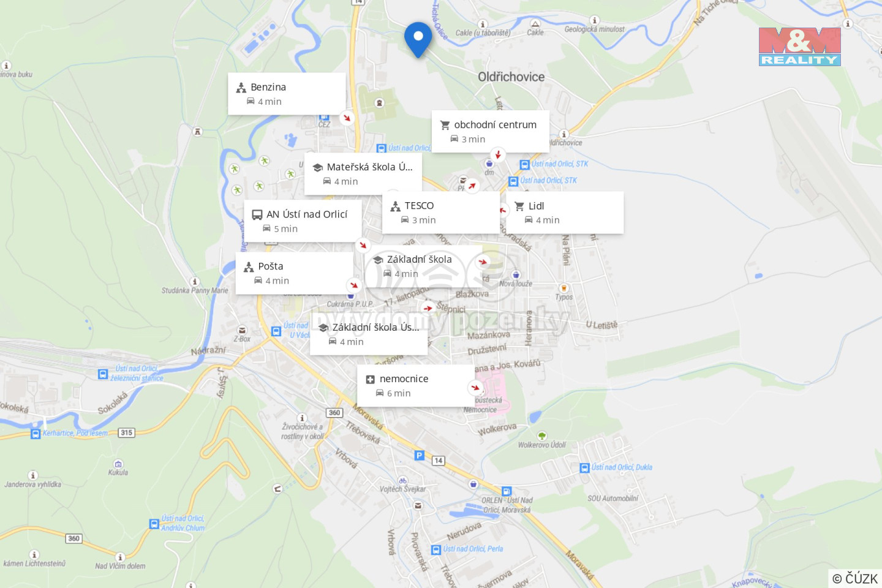The height and width of the screenshot is (588, 882).
Task: Click the TESCO place card
Action: pyautogui.click(x=441, y=213)
